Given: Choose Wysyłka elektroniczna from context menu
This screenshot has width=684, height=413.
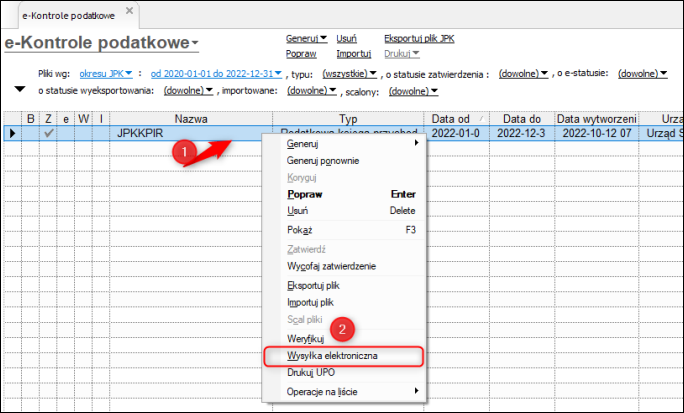Looking at the screenshot, I should tap(344, 356).
